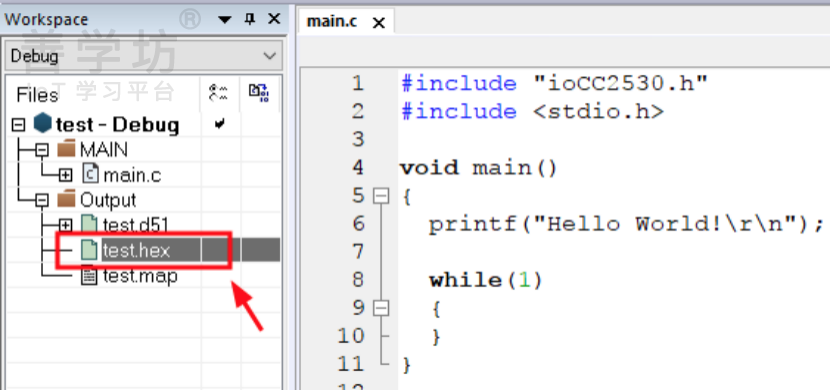Screen dimensions: 830x390
Task: Place cursor on the printf statement
Action: 626,224
